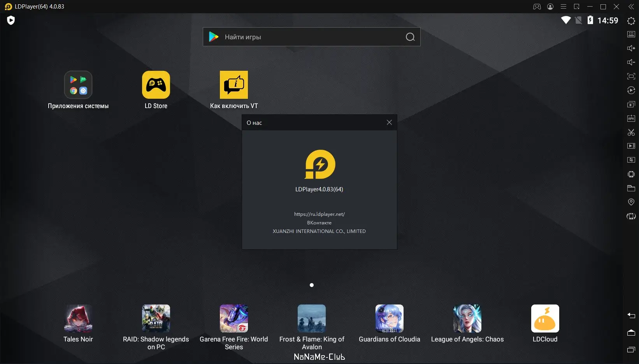Maximize the LDPlayer window
The image size is (639, 364).
[603, 7]
